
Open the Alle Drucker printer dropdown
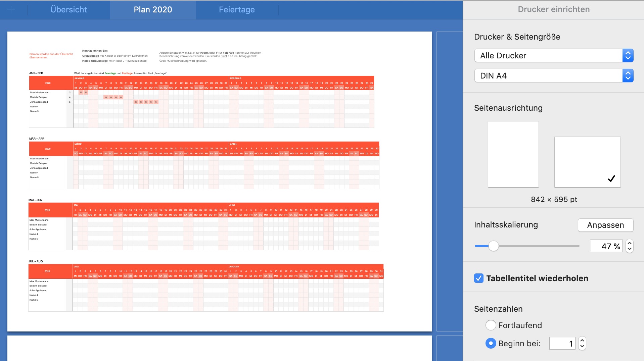click(554, 56)
